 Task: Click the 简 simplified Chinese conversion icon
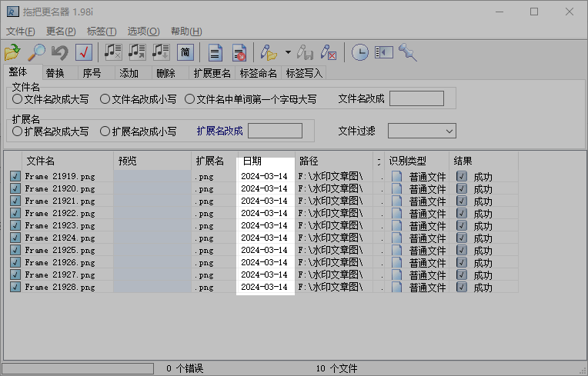(x=185, y=52)
